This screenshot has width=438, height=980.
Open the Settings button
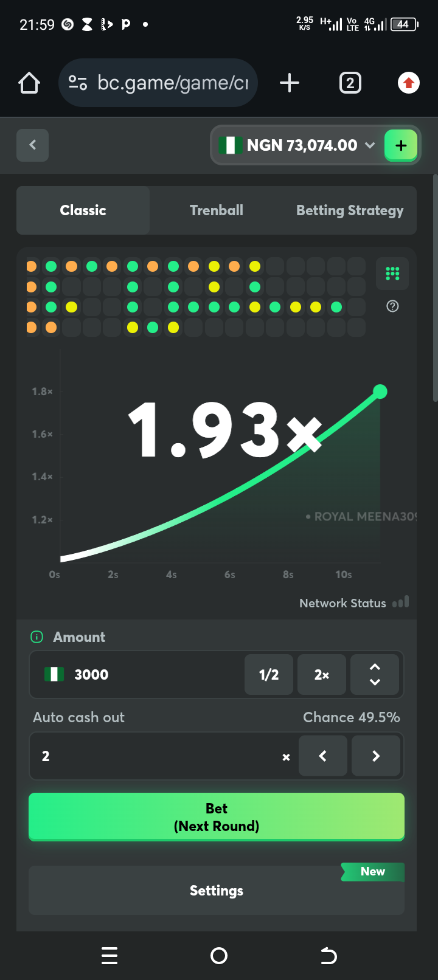217,891
